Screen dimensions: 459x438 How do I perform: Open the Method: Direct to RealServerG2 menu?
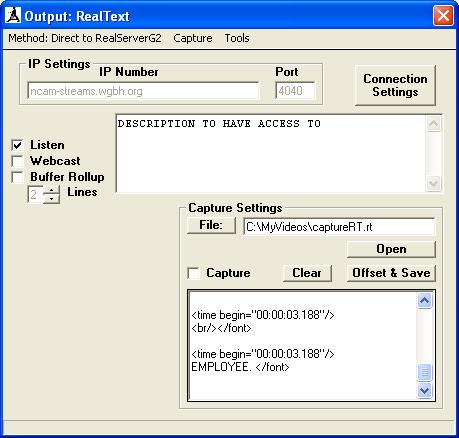[85, 38]
